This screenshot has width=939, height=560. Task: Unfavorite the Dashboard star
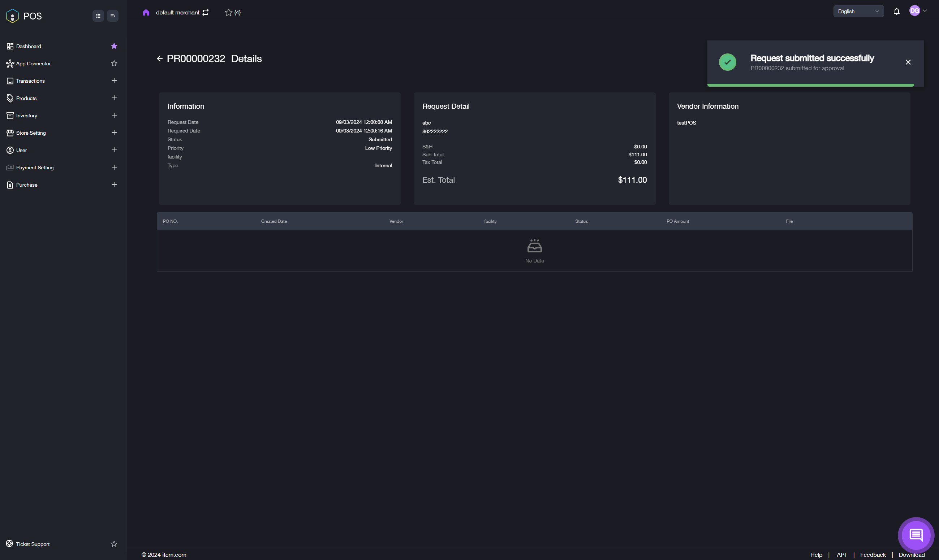coord(114,46)
